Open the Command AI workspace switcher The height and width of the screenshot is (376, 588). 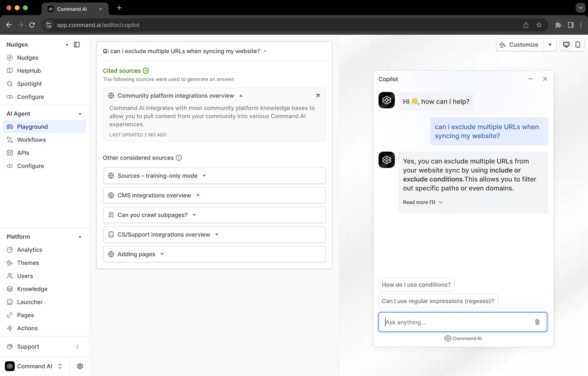(x=35, y=366)
